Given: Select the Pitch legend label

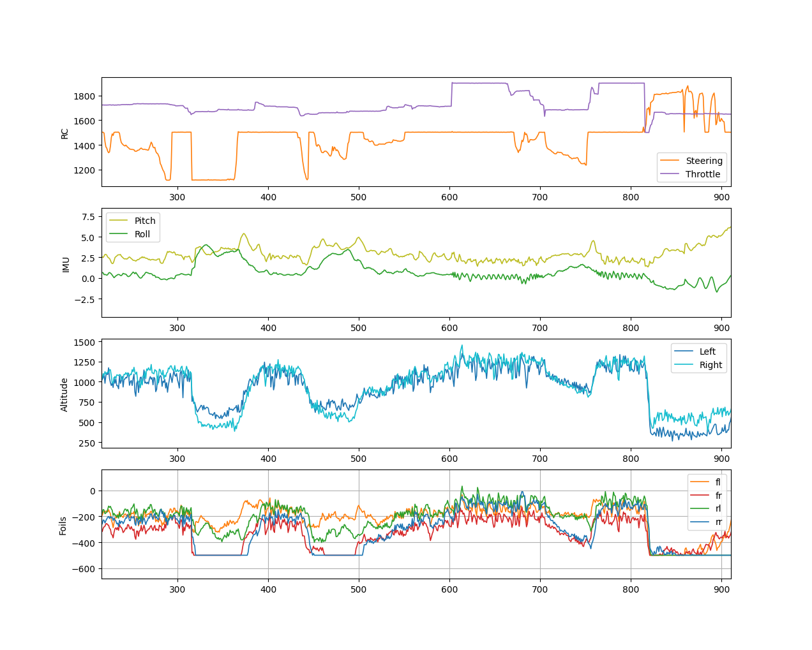Looking at the screenshot, I should (x=145, y=221).
